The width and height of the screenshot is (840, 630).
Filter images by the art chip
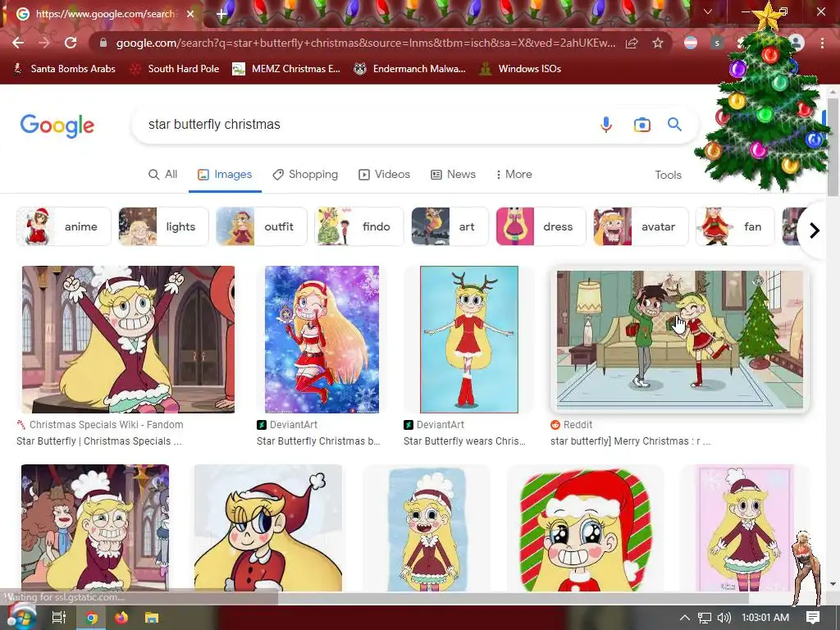(450, 226)
